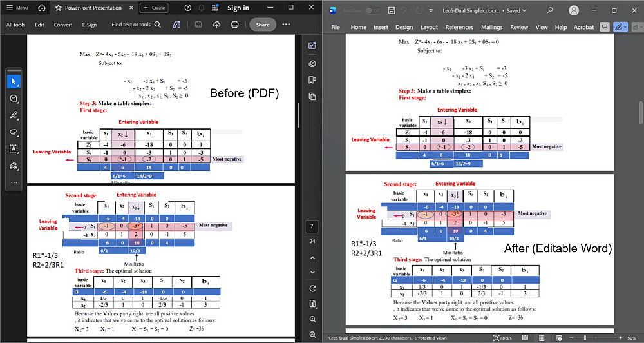Viewport: 644px width, 343px height.
Task: Open the Acrobat home icon
Action: tap(41, 8)
